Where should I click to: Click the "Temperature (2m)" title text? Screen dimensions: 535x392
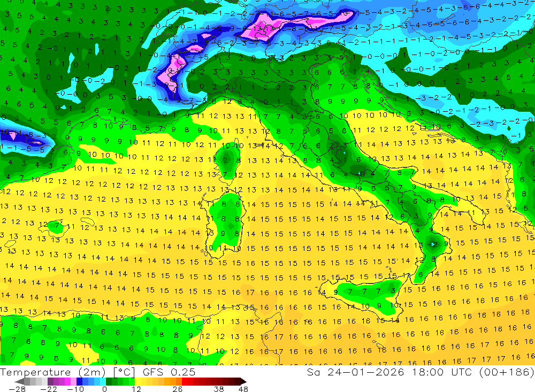pyautogui.click(x=53, y=372)
